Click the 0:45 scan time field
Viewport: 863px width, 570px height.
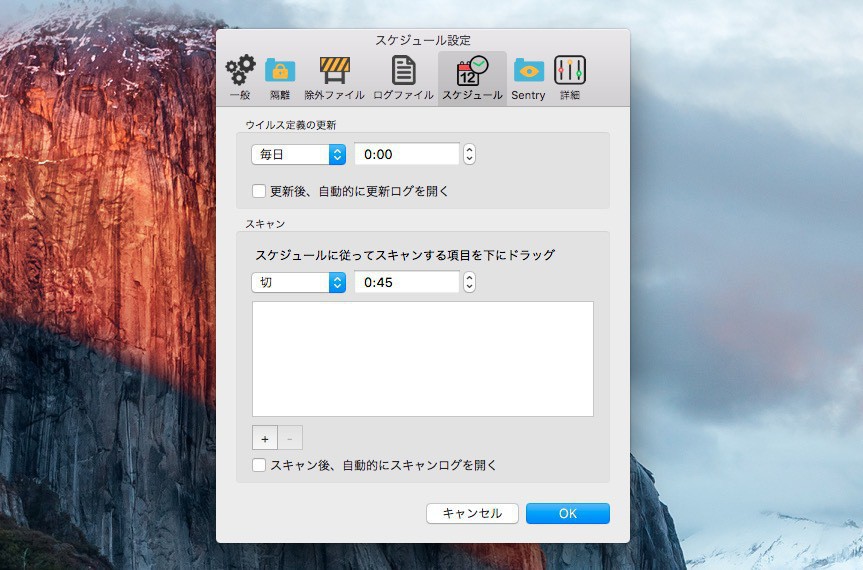pos(407,282)
